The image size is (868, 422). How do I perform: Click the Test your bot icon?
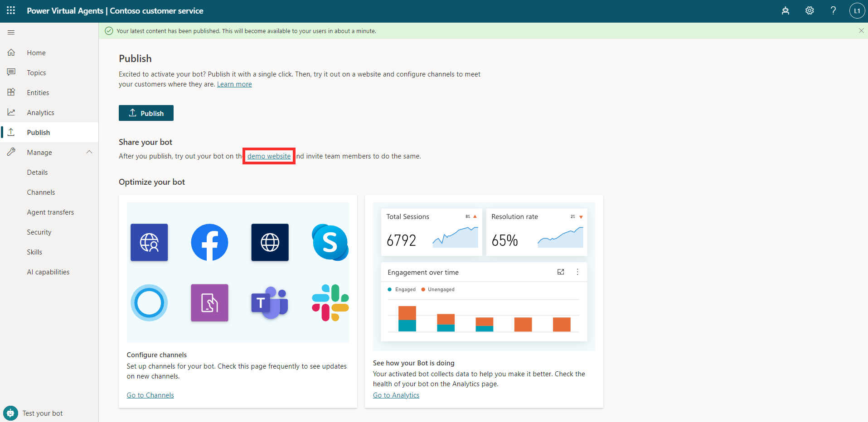coord(10,413)
